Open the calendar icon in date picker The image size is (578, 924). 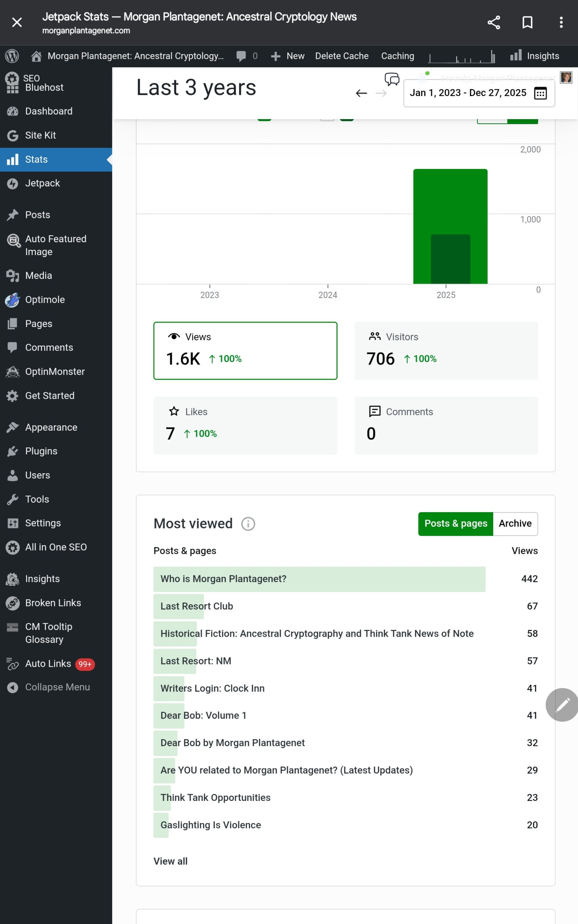click(x=540, y=93)
